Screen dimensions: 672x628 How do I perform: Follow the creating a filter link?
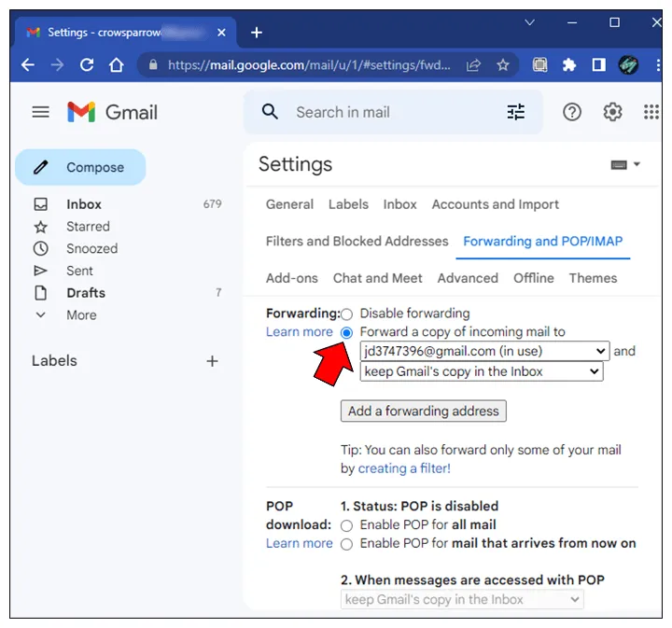click(404, 468)
